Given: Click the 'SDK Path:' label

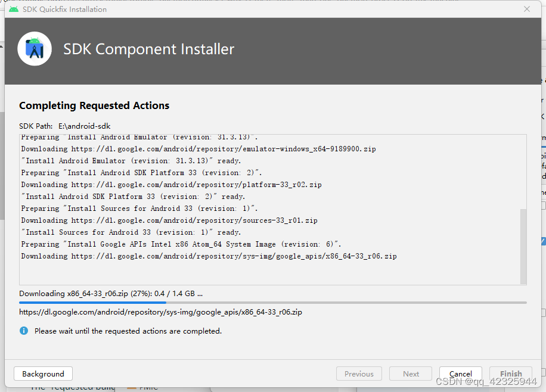Looking at the screenshot, I should click(x=36, y=126).
